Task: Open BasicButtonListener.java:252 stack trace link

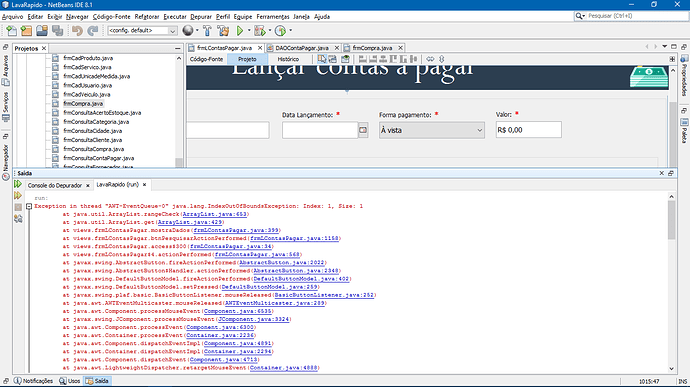Action: pyautogui.click(x=324, y=295)
